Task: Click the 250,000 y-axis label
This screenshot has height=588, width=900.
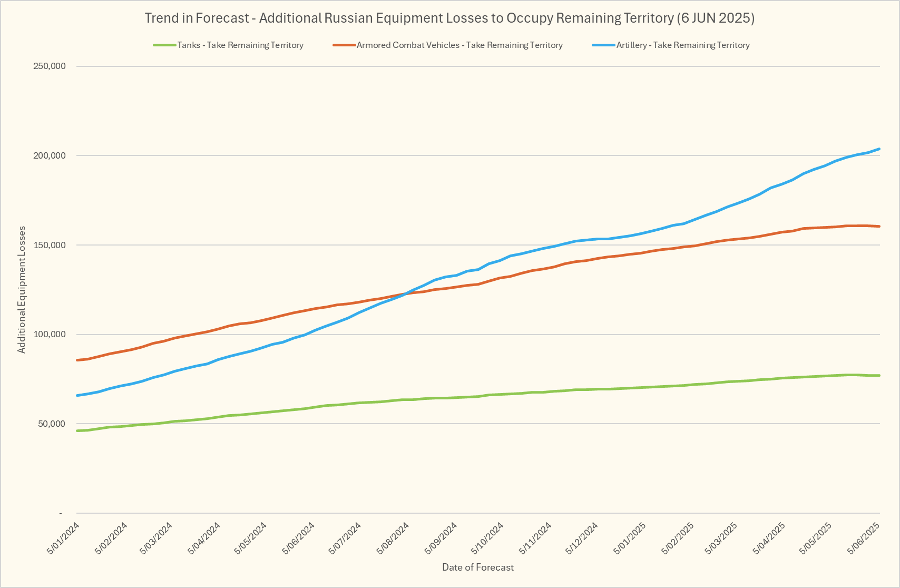Action: [48, 66]
